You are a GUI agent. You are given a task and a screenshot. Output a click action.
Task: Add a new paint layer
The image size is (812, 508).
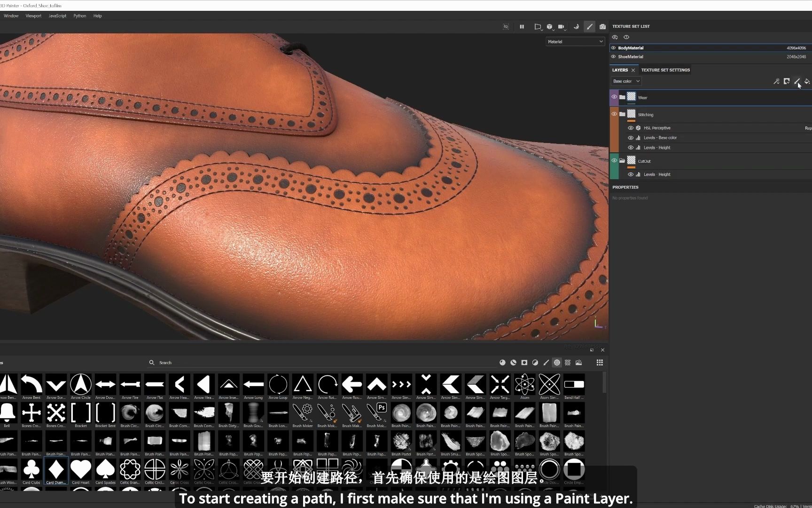(x=797, y=81)
